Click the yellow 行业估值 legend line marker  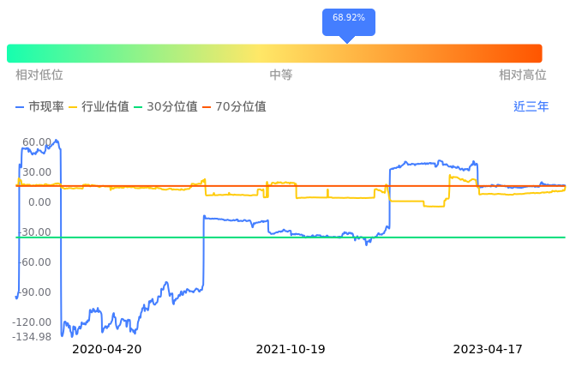click(x=73, y=107)
